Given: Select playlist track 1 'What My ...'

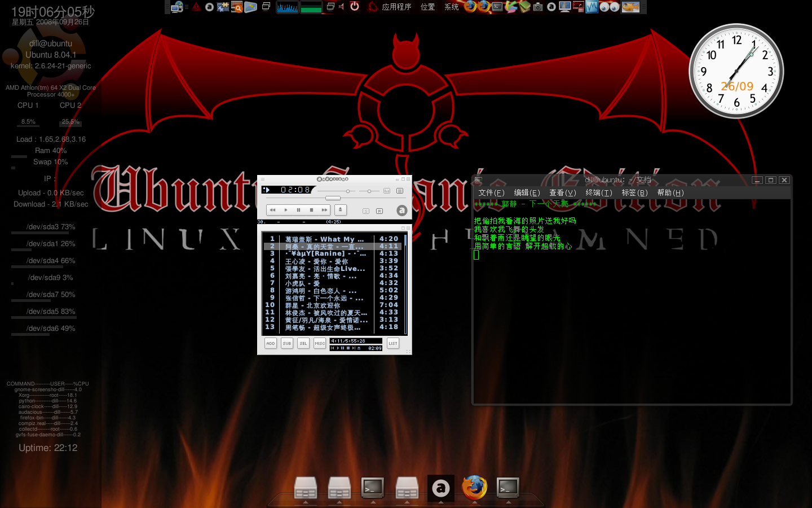Looking at the screenshot, I should [x=332, y=239].
